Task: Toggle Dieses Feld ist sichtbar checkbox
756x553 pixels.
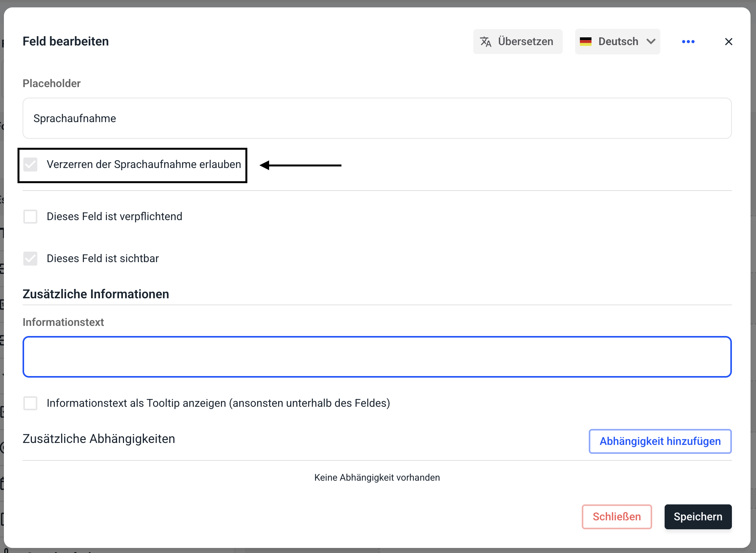Action: tap(30, 259)
